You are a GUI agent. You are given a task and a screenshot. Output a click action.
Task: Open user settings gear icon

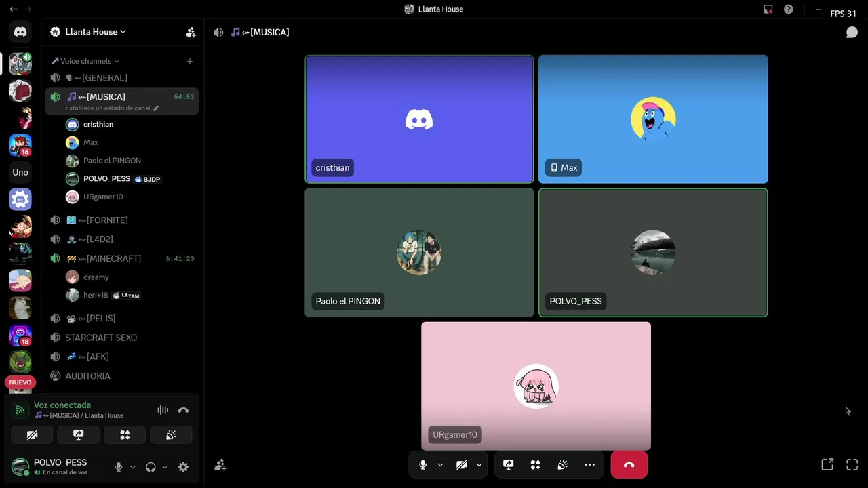(183, 467)
